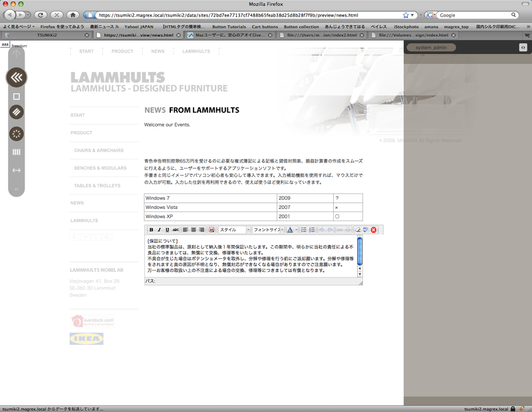Open the iStockphoto bookmark
The width and height of the screenshot is (532, 412).
[x=406, y=27]
